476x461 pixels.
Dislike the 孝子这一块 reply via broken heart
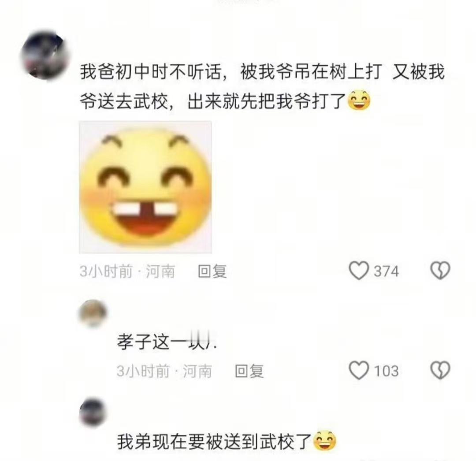[440, 370]
